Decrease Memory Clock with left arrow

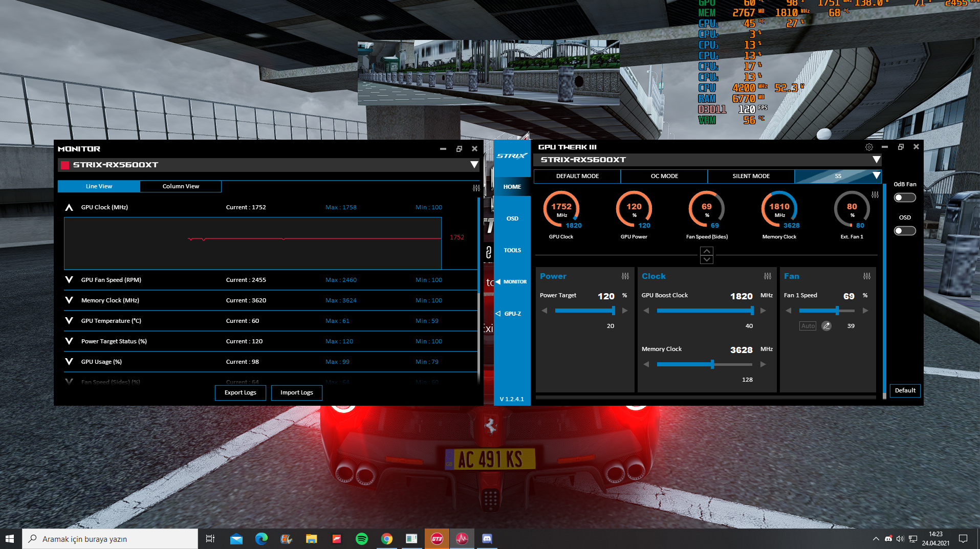[646, 364]
